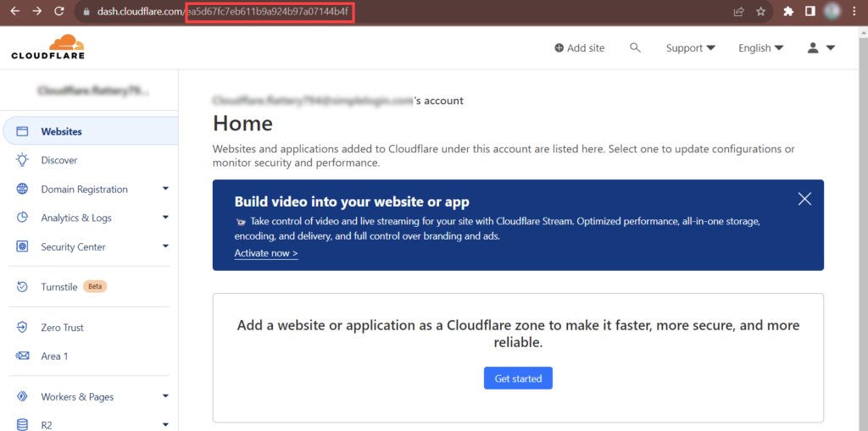Click the blurred account name in sidebar

(x=93, y=91)
